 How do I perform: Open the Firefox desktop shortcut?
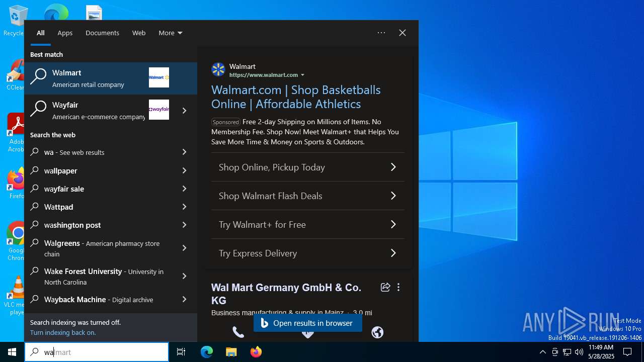click(x=15, y=183)
